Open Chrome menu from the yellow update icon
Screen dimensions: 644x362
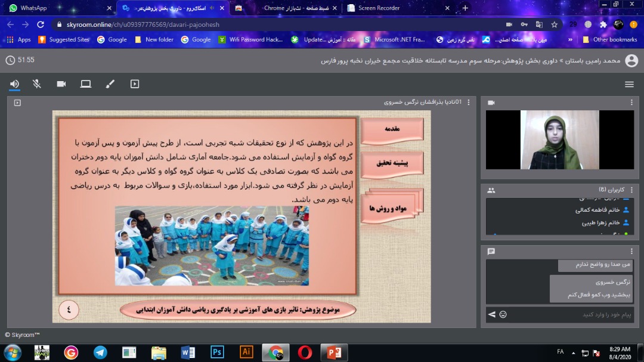coord(633,24)
